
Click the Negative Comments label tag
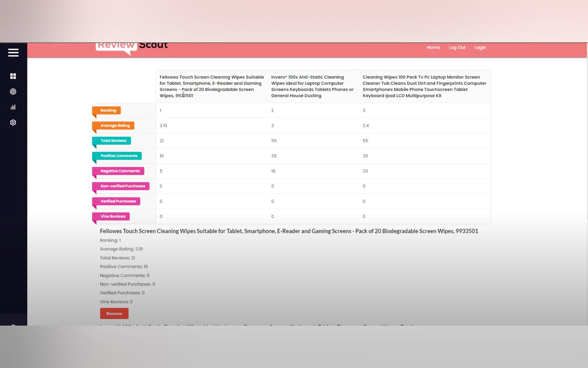120,171
